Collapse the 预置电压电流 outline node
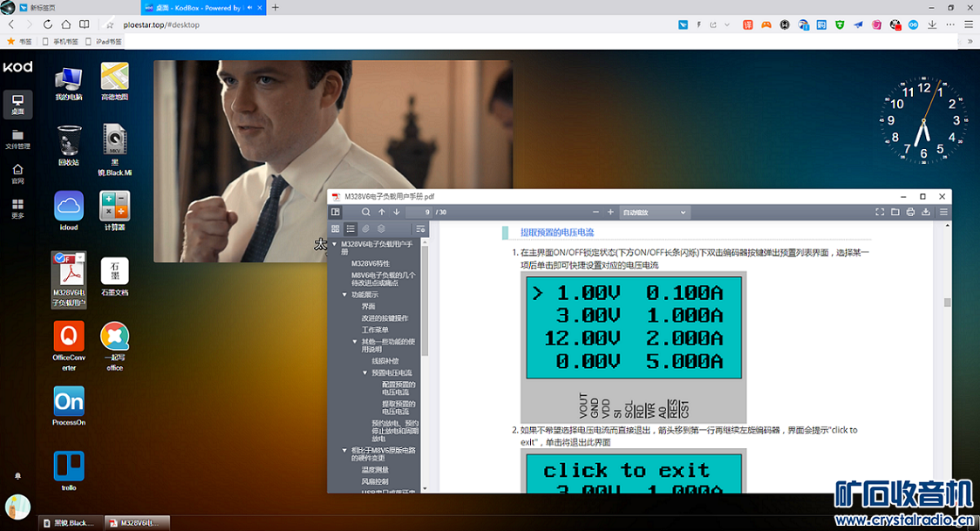 tap(365, 373)
